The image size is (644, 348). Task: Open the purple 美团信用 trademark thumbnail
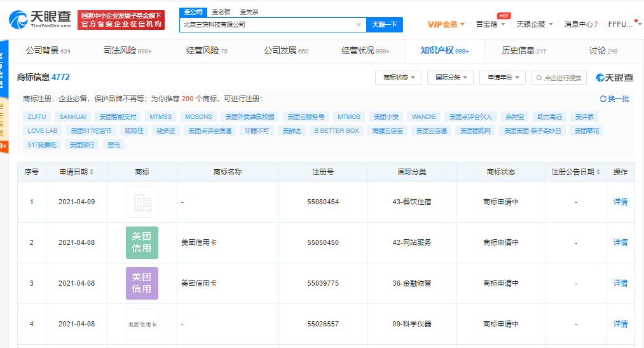tap(142, 283)
